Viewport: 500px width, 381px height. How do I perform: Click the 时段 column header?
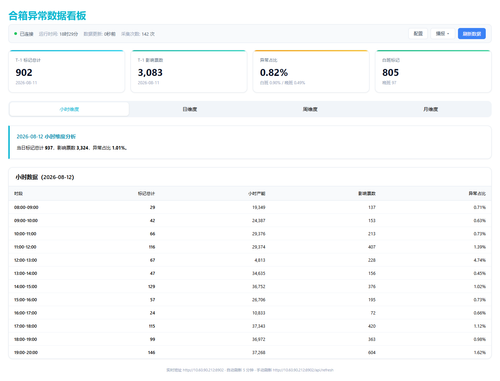pyautogui.click(x=18, y=194)
